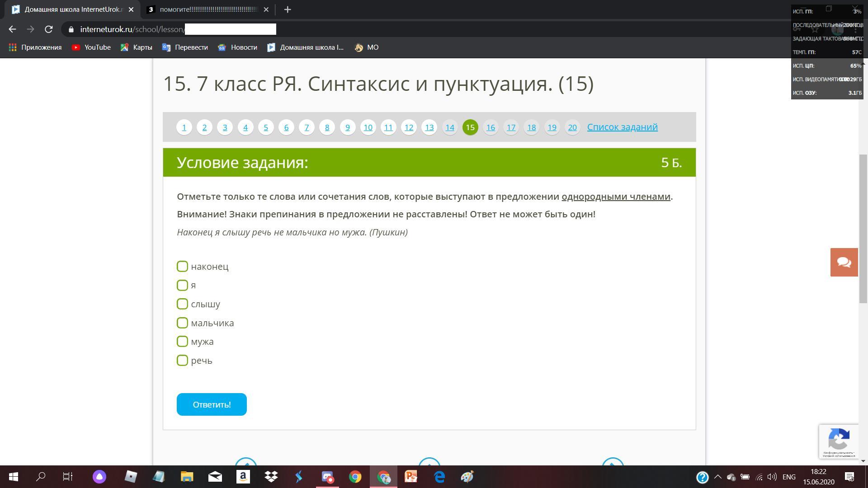The width and height of the screenshot is (868, 488).
Task: Open Dropbox from the taskbar
Action: [x=271, y=477]
